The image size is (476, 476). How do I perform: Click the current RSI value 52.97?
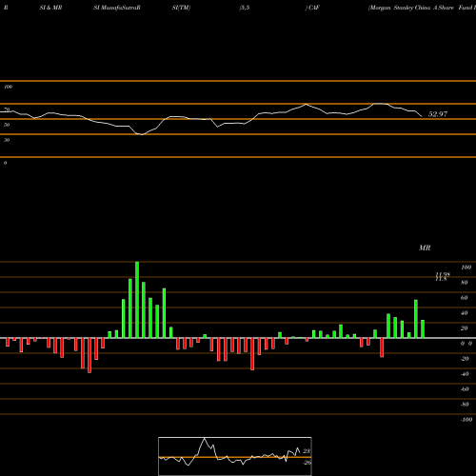tap(438, 114)
